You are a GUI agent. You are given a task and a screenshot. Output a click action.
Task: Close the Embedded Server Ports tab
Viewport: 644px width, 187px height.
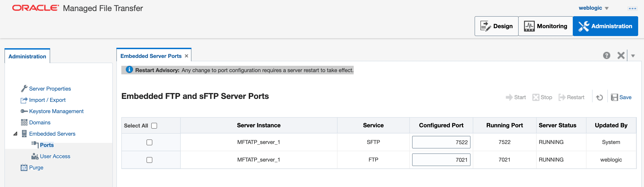186,56
